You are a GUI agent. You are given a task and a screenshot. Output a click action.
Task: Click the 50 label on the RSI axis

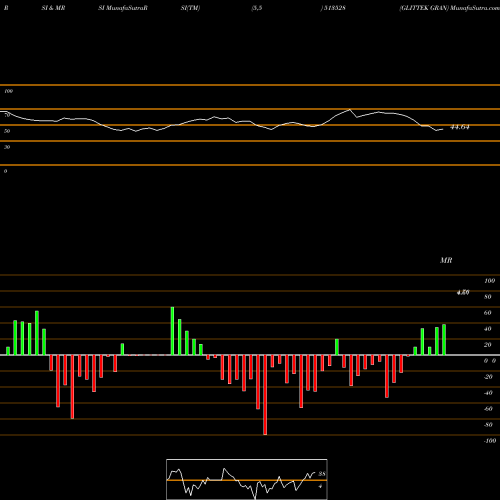click(x=7, y=131)
